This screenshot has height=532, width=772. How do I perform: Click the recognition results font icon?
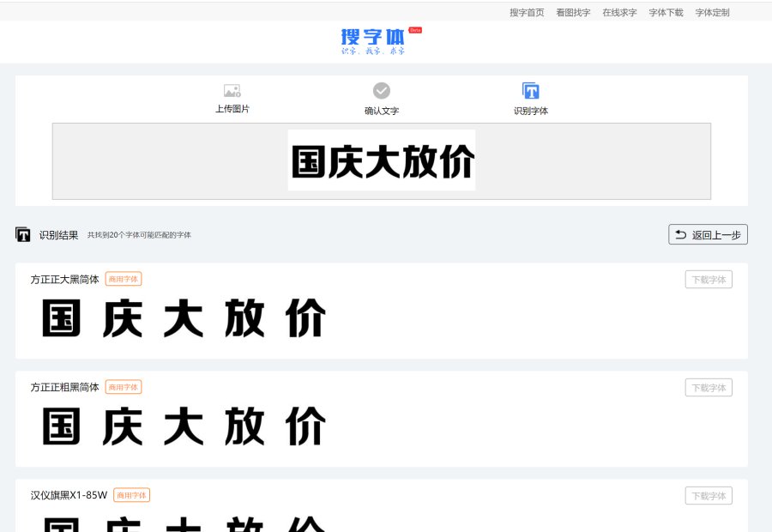coord(23,234)
